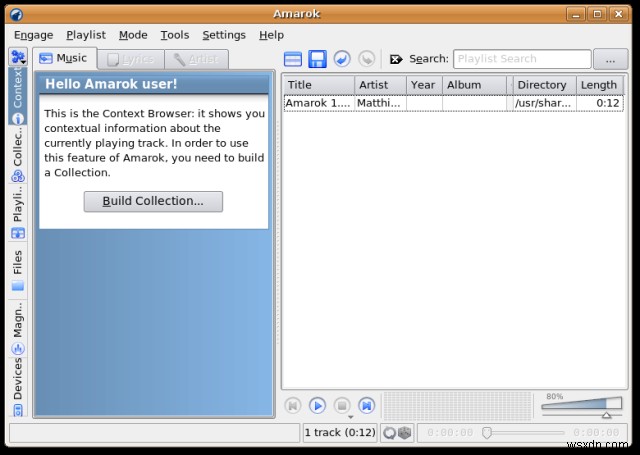Sort playlist by Album column
Viewport: 640px width, 455px height.
click(x=474, y=85)
